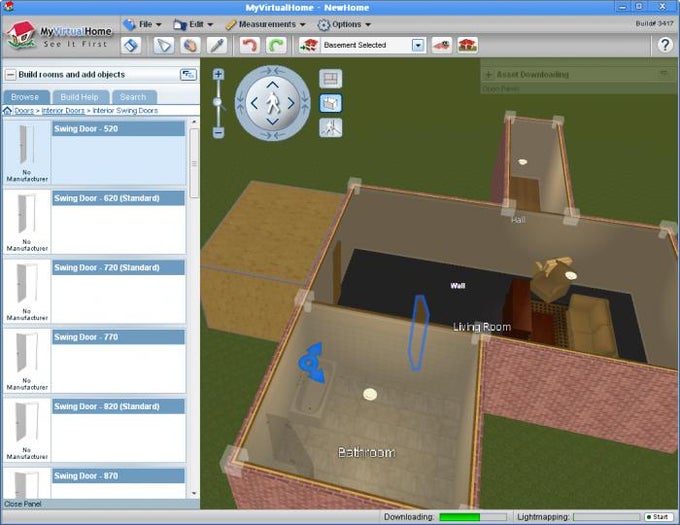Select the pencil draw tool
Viewport: 680px width, 525px height.
(x=217, y=45)
